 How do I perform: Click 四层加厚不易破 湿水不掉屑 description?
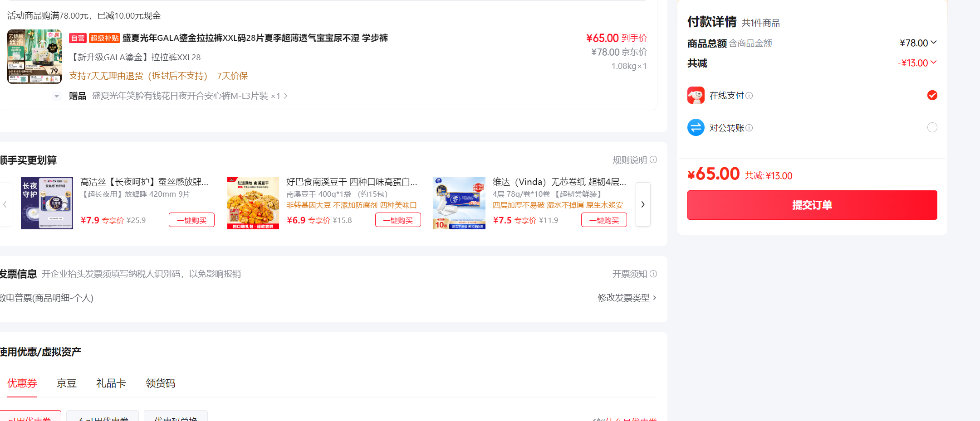pos(558,205)
